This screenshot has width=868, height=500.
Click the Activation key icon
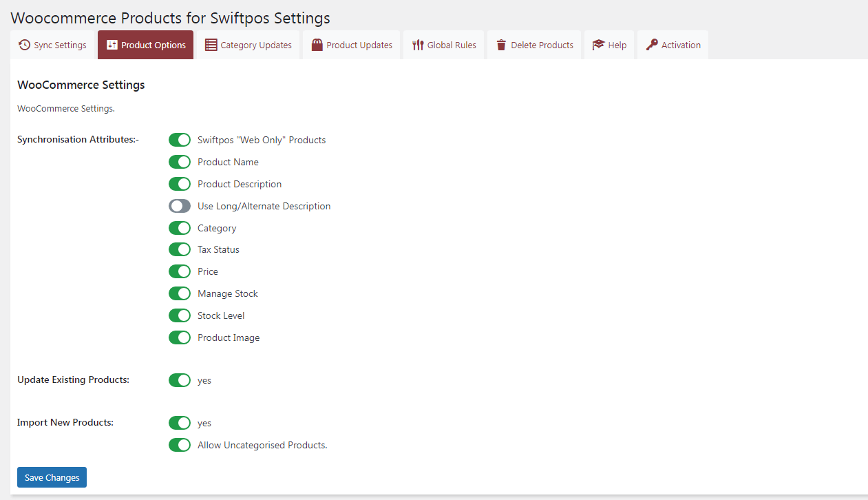pyautogui.click(x=651, y=45)
